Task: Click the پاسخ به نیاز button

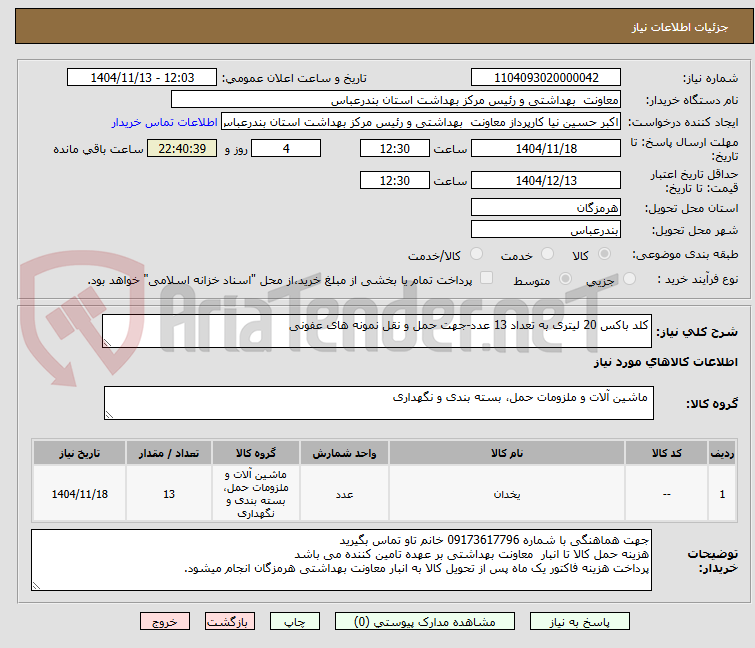Action: pyautogui.click(x=579, y=622)
